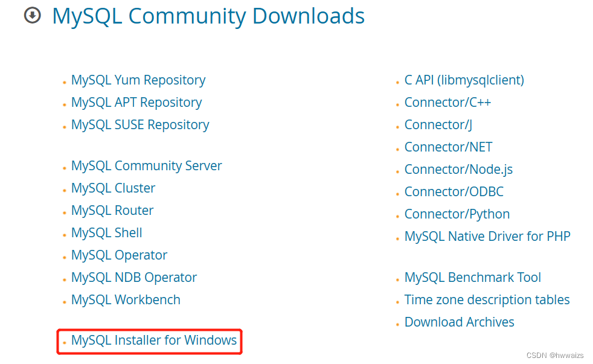Open the MySQL APT Repository link
593x364 pixels.
click(x=136, y=103)
